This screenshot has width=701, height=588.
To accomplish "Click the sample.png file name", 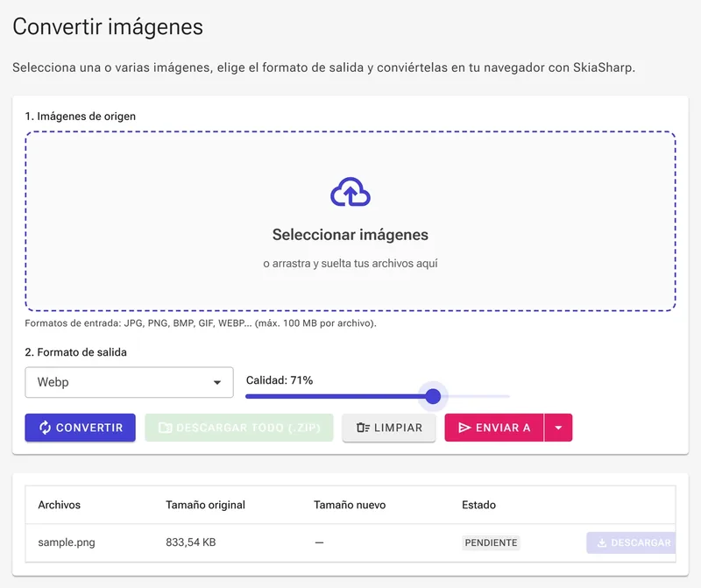I will click(x=67, y=542).
